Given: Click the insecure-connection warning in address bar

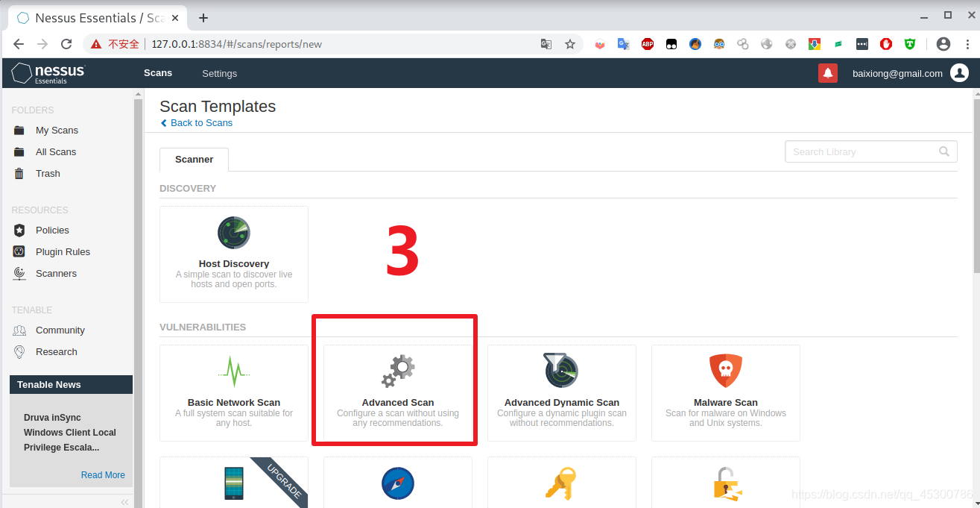Looking at the screenshot, I should 116,44.
